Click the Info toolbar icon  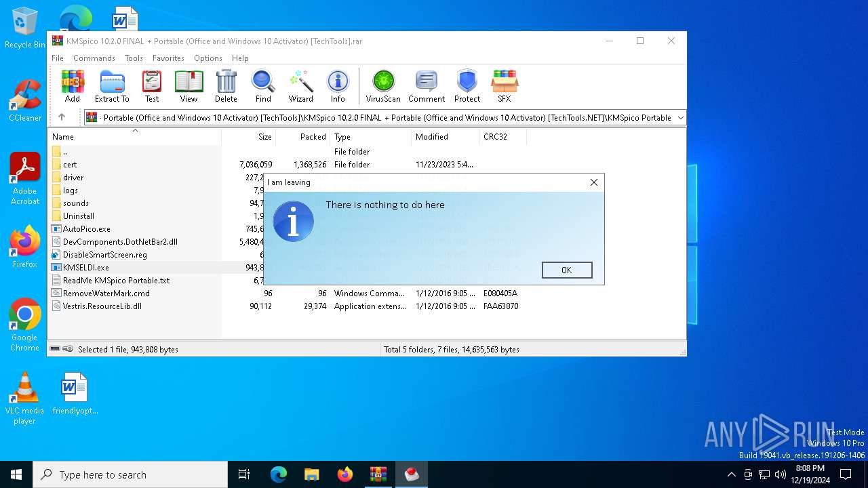coord(338,86)
